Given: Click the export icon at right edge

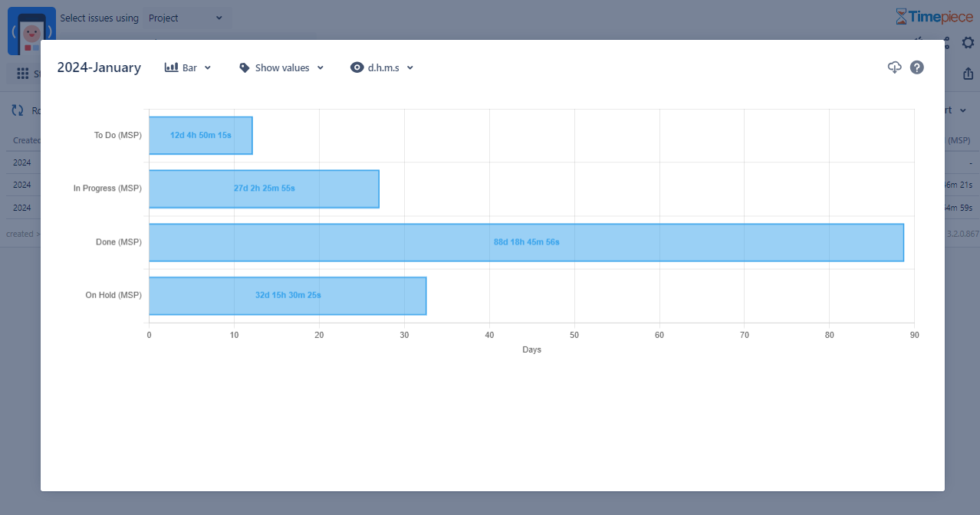Looking at the screenshot, I should tap(968, 74).
